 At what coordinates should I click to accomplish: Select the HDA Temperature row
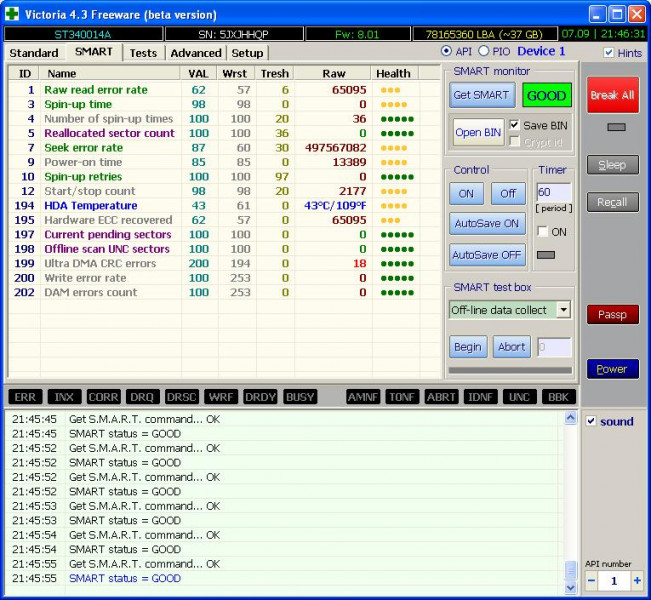click(224, 206)
